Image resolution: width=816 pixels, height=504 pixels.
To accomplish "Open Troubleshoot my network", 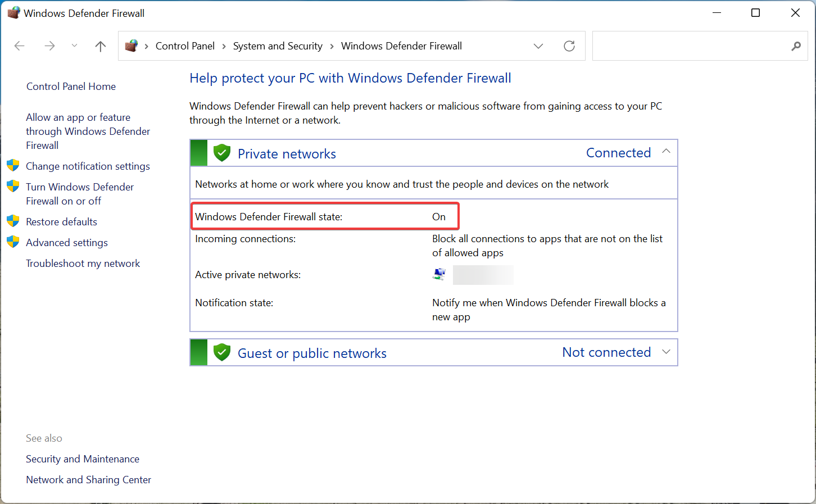I will [83, 264].
